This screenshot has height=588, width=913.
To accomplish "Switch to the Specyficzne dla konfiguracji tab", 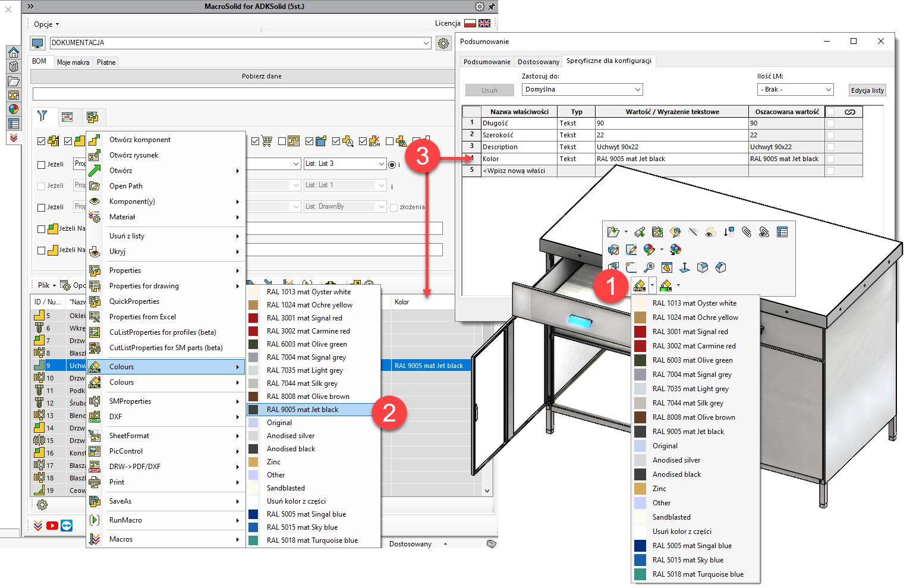I will click(x=609, y=61).
